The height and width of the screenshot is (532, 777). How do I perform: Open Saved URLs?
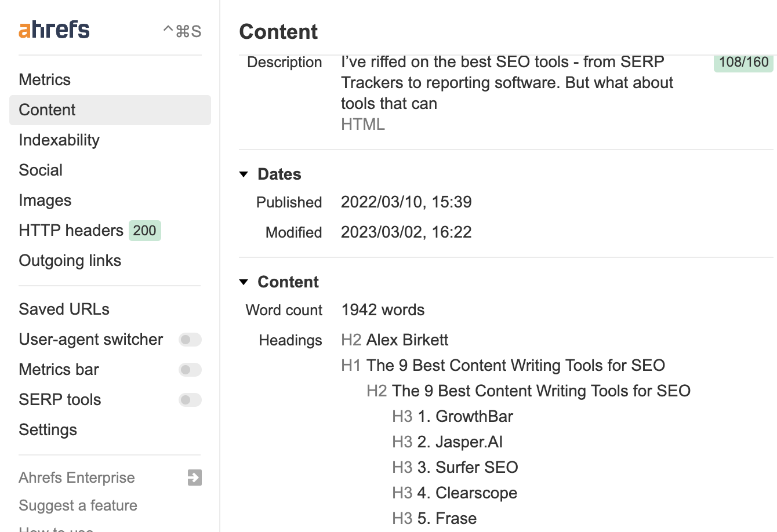tap(64, 309)
